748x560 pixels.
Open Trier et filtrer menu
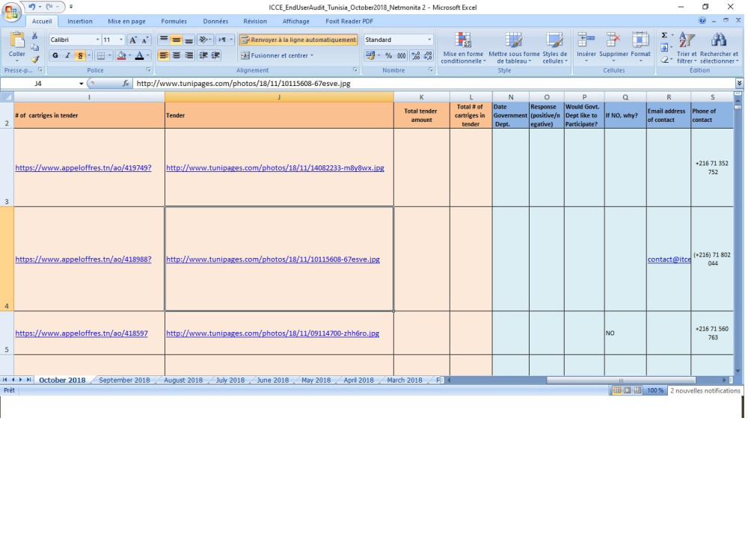pos(687,48)
